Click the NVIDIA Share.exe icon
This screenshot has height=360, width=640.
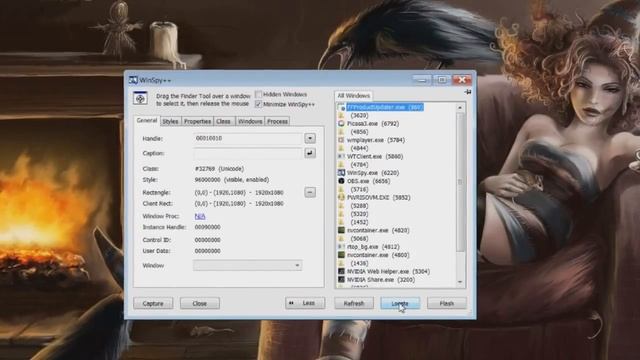pos(341,280)
